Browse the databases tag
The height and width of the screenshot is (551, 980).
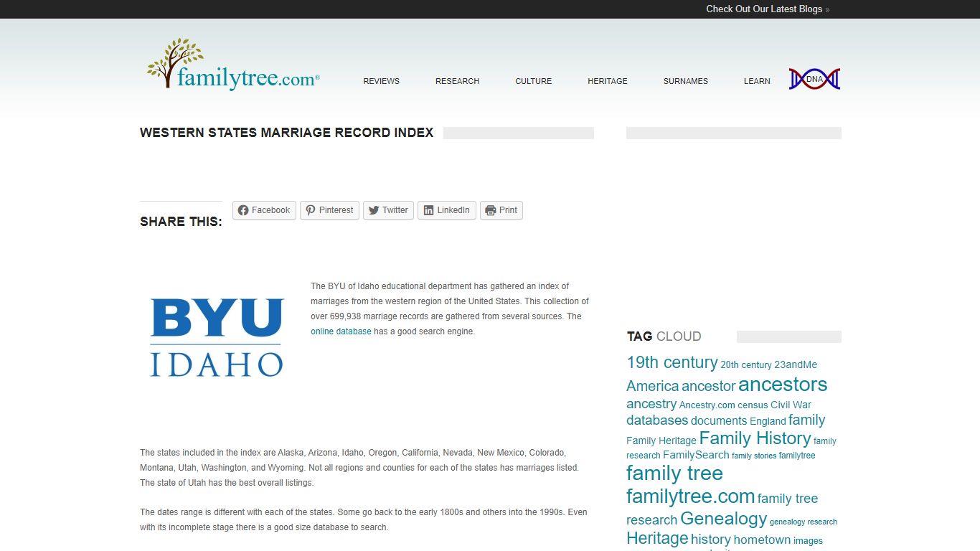point(657,420)
